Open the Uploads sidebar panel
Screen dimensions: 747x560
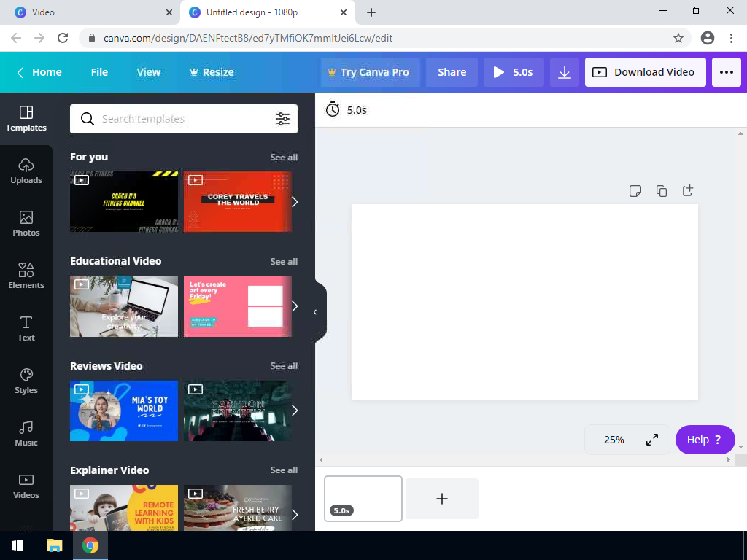[26, 171]
